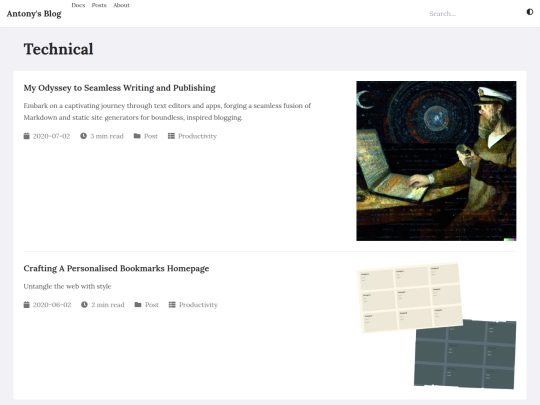
Task: Open Productivity series link under Odyssey article
Action: [x=197, y=136]
